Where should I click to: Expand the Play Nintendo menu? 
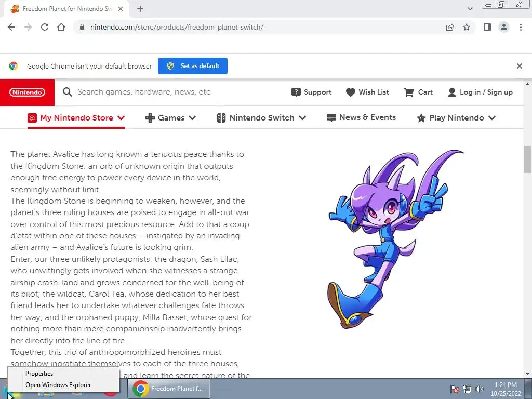click(x=456, y=118)
